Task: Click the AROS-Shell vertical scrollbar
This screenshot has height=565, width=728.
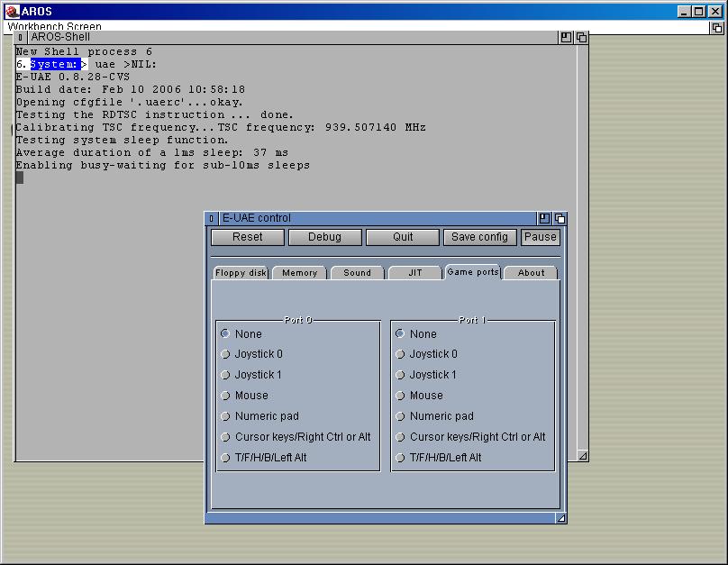Action: click(x=583, y=246)
